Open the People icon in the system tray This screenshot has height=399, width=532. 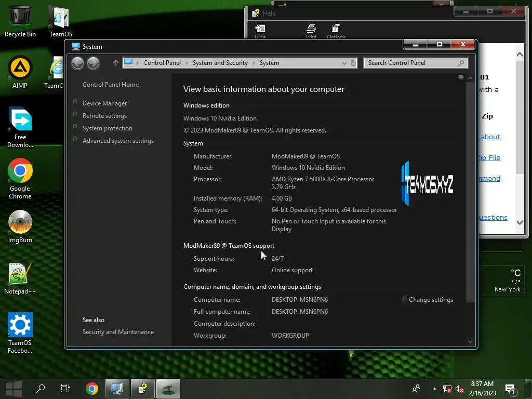pos(416,389)
